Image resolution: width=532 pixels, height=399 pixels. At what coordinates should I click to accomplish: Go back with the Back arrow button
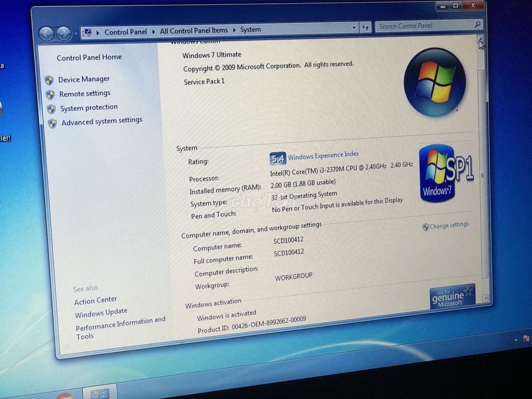46,34
